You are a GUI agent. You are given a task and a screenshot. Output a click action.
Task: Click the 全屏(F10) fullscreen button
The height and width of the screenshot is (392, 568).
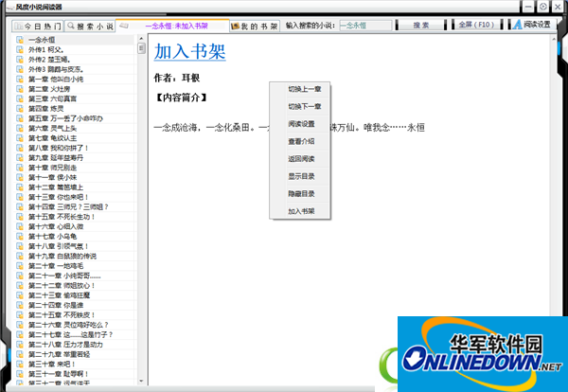477,25
